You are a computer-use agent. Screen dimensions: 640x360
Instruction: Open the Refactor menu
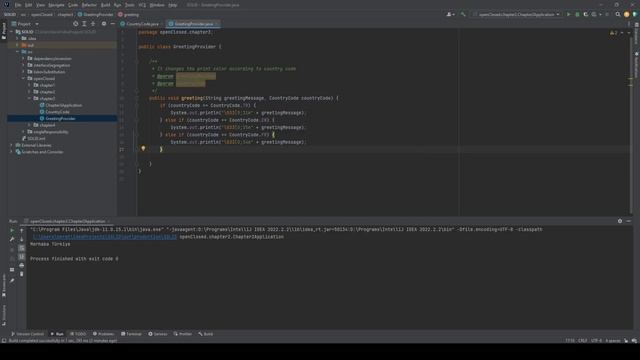[89, 5]
